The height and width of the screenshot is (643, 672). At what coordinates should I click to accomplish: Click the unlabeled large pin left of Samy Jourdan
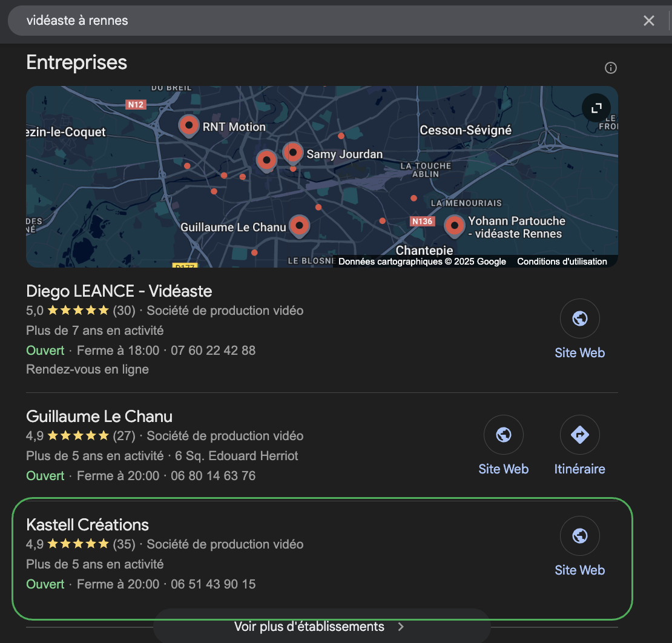[x=266, y=160]
